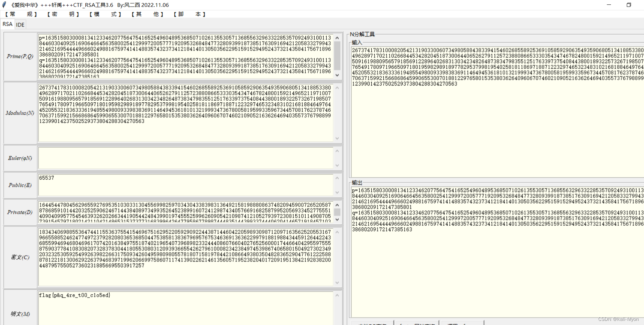The image size is (644, 325).
Task: Open the 【常规】 menu
Action: point(21,14)
